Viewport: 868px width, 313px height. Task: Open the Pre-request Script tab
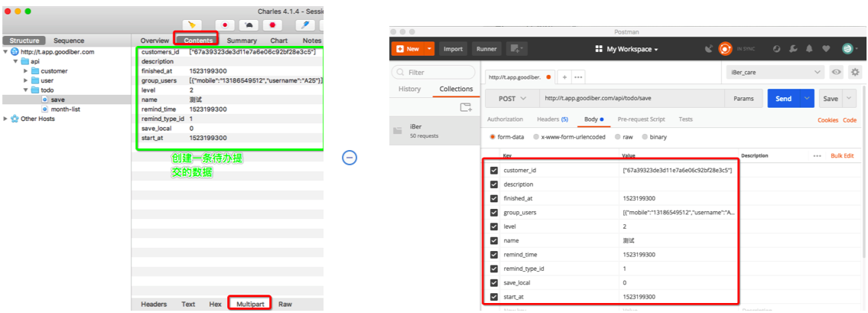pos(641,119)
